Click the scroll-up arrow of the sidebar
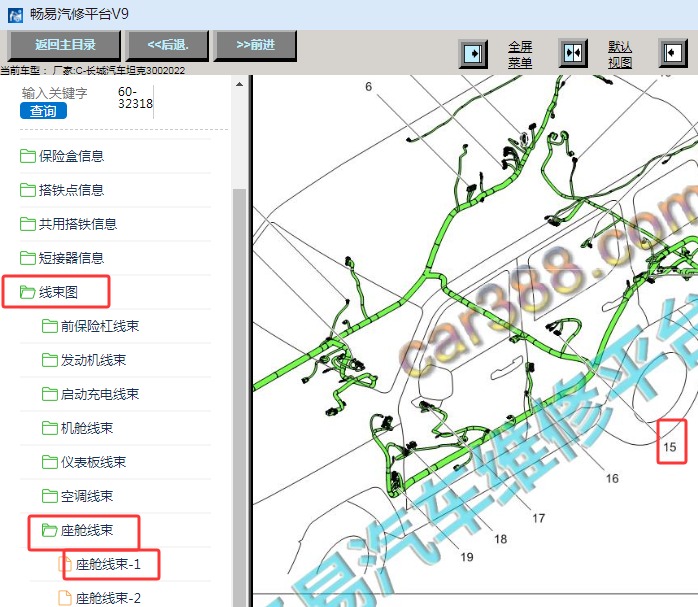Image resolution: width=698 pixels, height=607 pixels. pyautogui.click(x=239, y=84)
